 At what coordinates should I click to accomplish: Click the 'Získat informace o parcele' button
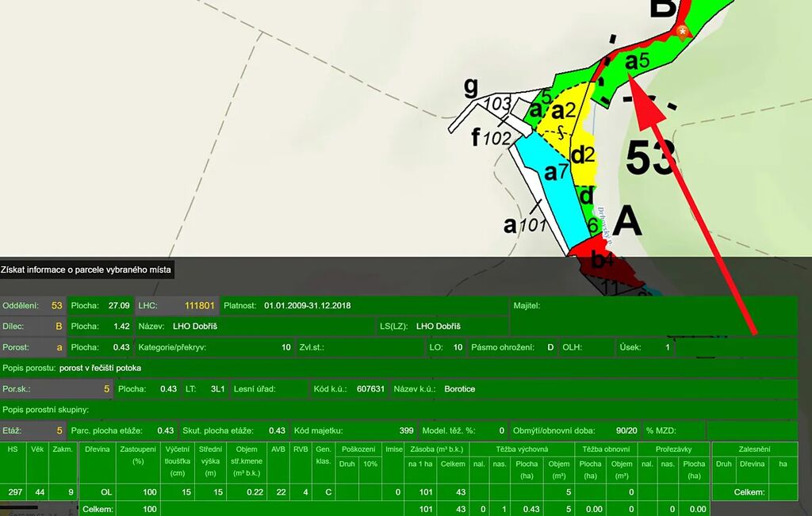click(86, 270)
